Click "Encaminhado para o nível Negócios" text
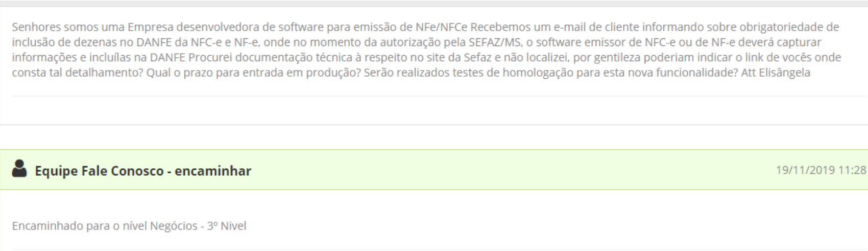 [x=104, y=225]
